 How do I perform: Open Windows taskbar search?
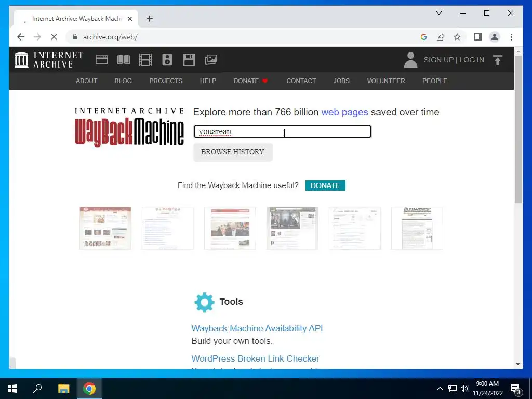[x=37, y=389]
